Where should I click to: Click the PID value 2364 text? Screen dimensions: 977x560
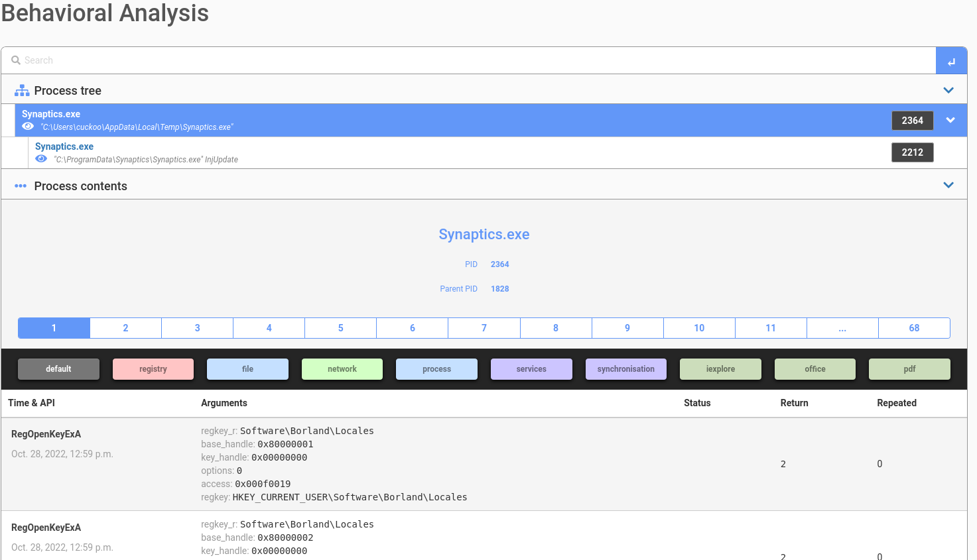click(500, 264)
